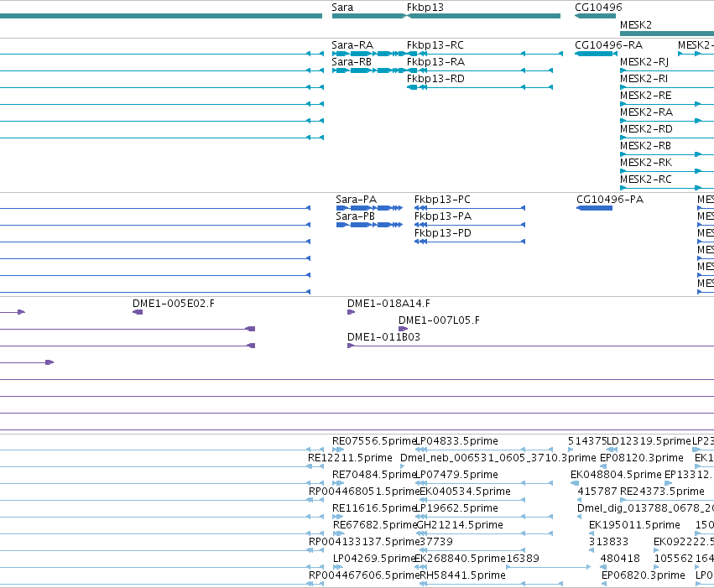Select the feature labeled 480418
Screen dimensions: 714x588
[603, 567]
